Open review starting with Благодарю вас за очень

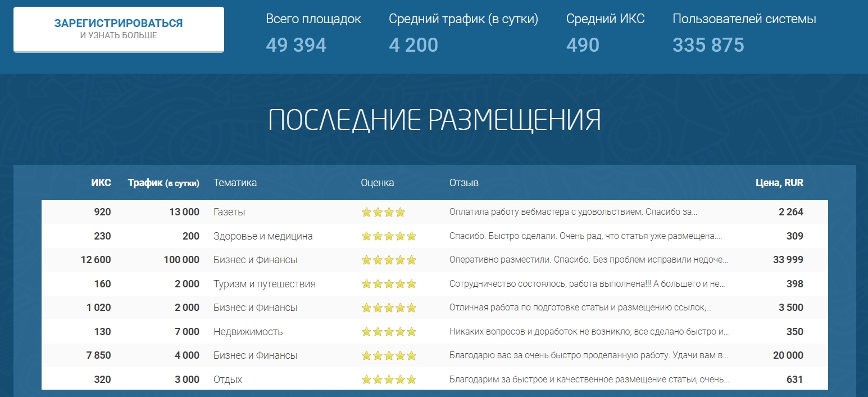click(x=589, y=355)
